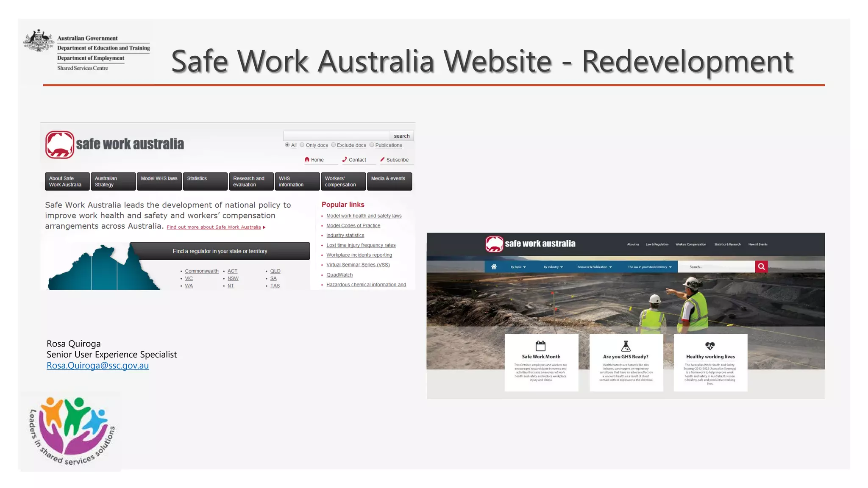Click the flask icon above Are you GHS Ready
The height and width of the screenshot is (488, 868).
(x=626, y=346)
